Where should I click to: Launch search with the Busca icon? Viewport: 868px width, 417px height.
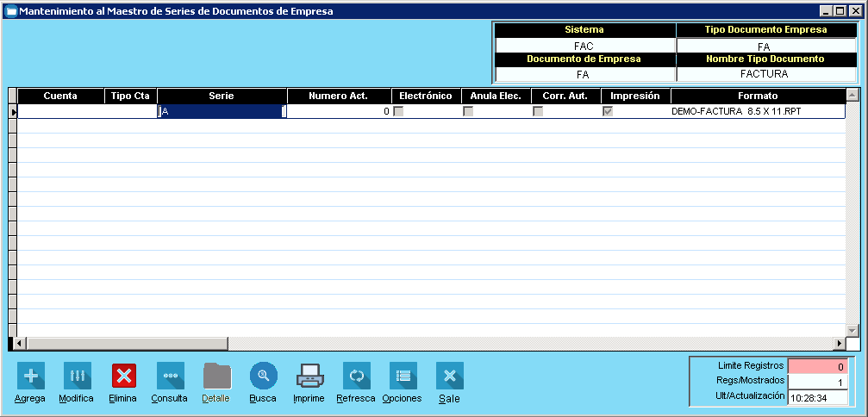[263, 376]
